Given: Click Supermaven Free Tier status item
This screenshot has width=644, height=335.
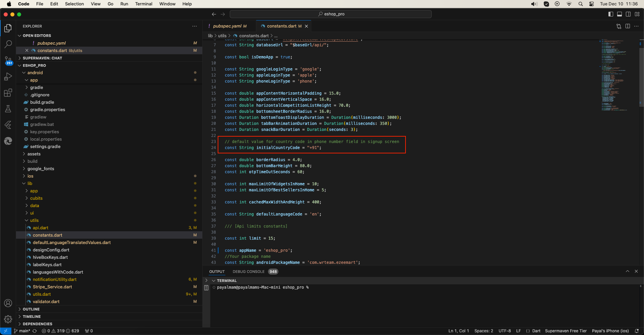Looking at the screenshot, I should click(x=566, y=331).
